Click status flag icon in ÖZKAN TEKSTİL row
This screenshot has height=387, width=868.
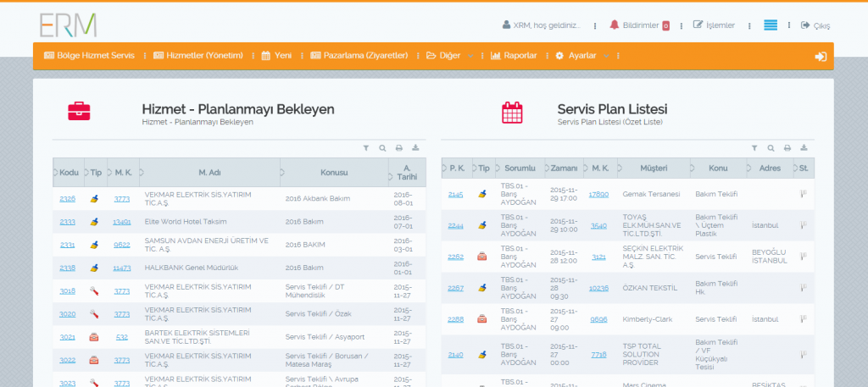click(804, 288)
